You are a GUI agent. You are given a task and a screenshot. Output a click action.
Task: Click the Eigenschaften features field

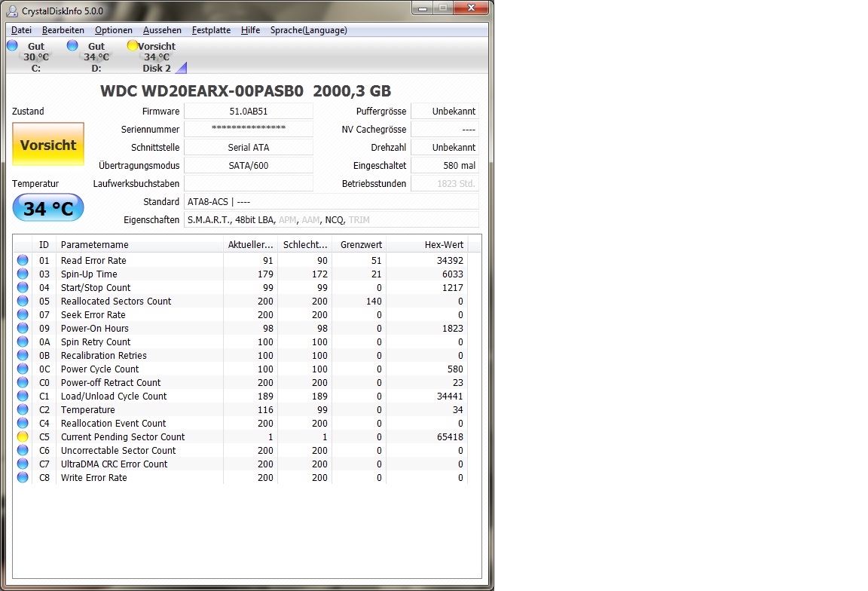pos(332,220)
